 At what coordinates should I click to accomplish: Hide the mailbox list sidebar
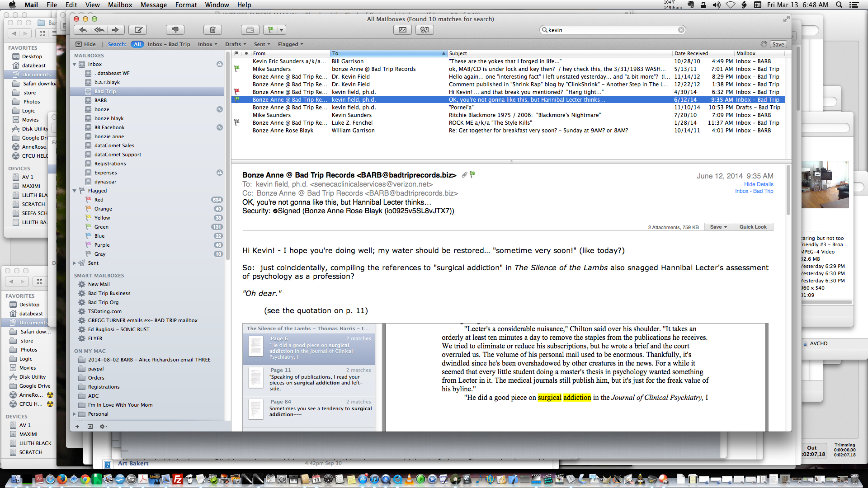click(85, 44)
